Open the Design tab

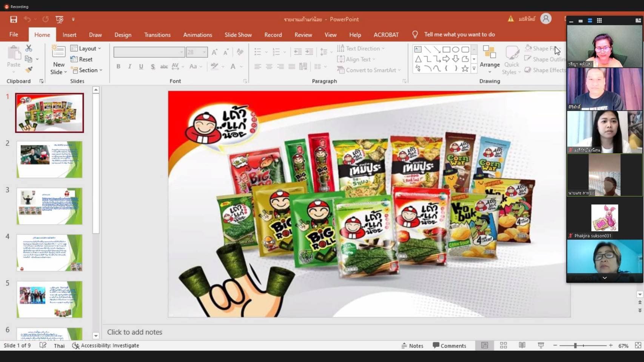click(123, 35)
